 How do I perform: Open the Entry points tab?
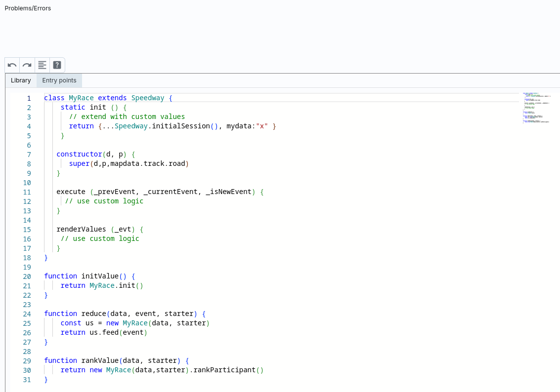coord(59,80)
